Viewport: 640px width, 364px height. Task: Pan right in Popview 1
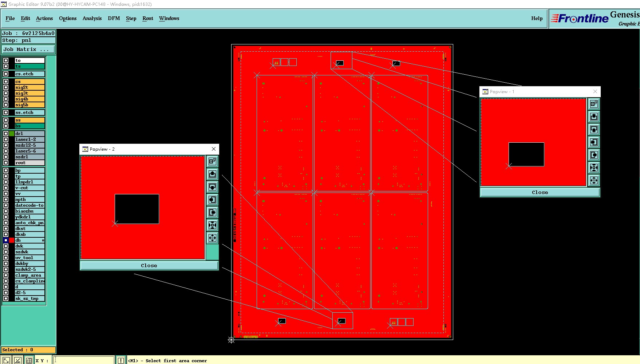[x=594, y=155]
